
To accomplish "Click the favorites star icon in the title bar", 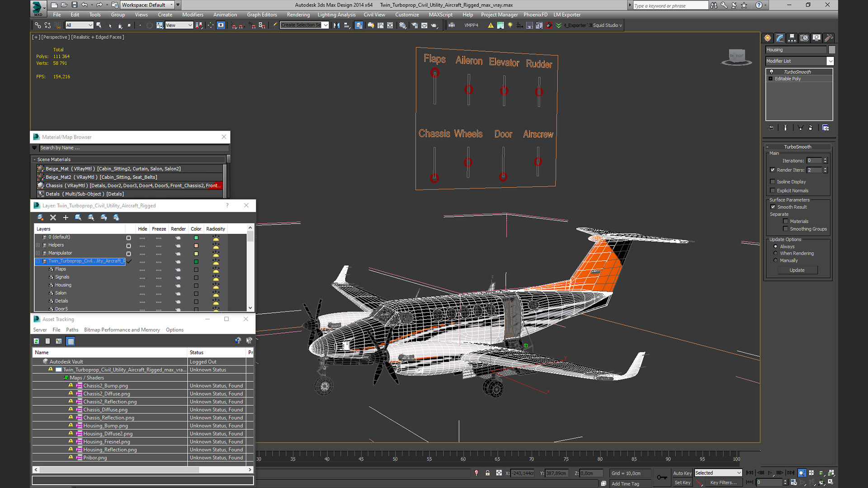I will (744, 5).
